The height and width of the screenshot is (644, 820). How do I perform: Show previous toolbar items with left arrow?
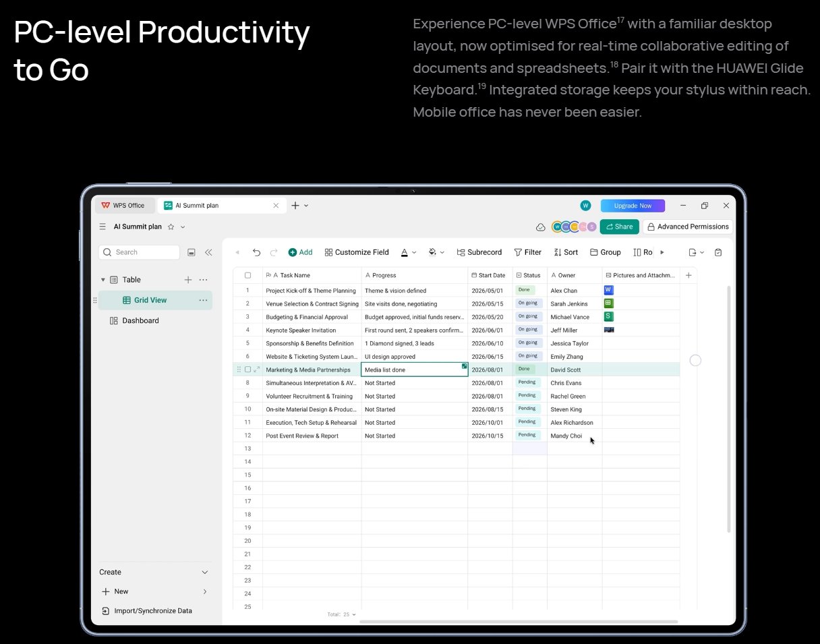(237, 252)
